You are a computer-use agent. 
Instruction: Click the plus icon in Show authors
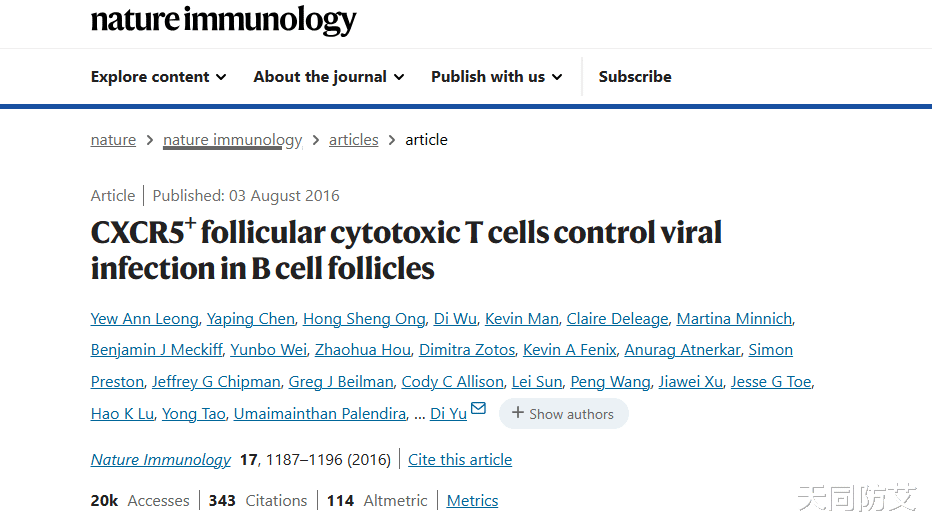click(x=518, y=413)
